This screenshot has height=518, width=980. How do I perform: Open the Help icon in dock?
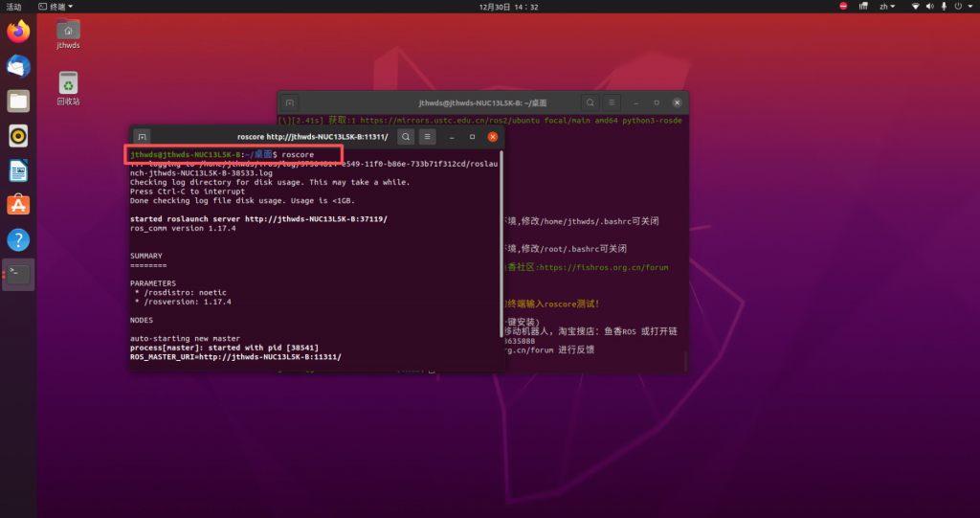click(18, 239)
